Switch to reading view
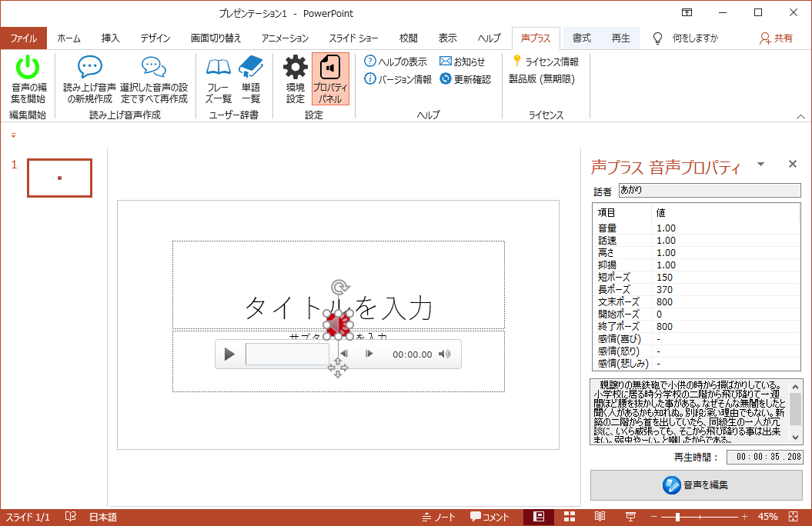 [600, 517]
